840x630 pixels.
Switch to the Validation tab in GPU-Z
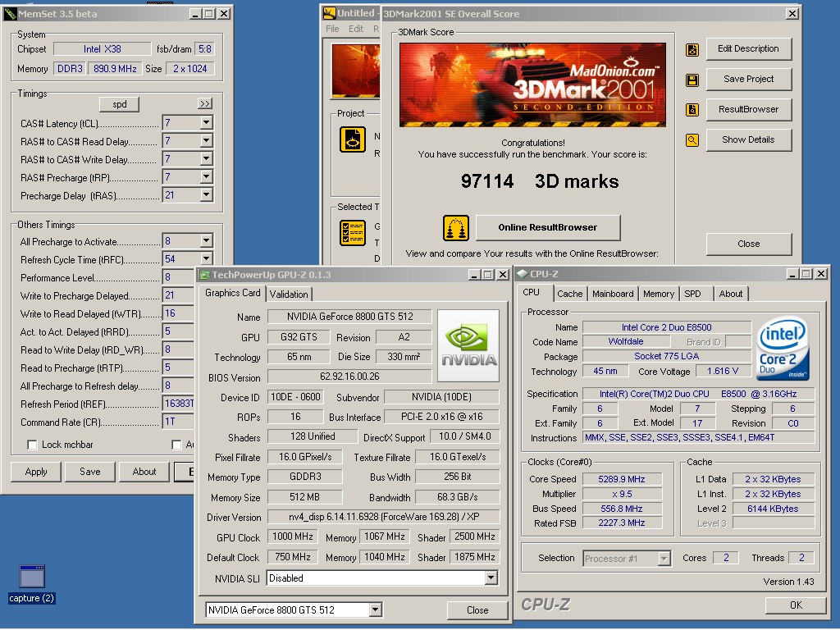click(x=289, y=294)
